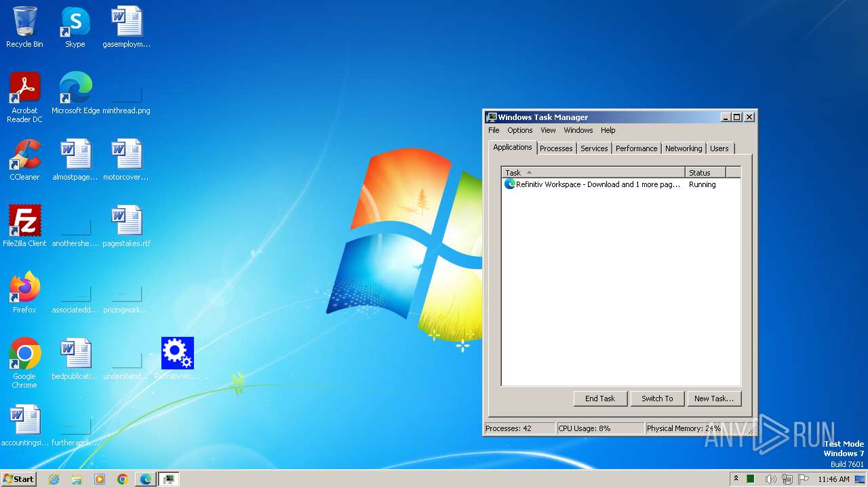Close the Windows Task Manager window
The width and height of the screenshot is (868, 488).
pos(749,117)
